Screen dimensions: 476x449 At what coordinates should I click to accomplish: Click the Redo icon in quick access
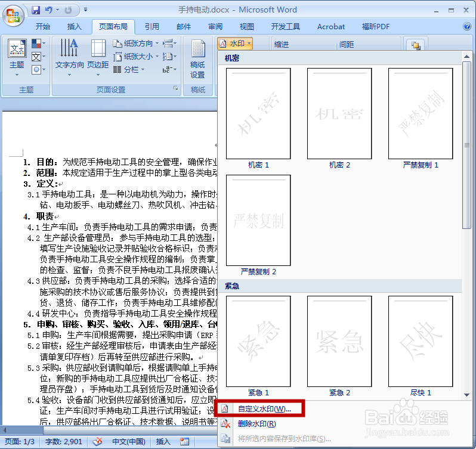tap(69, 10)
